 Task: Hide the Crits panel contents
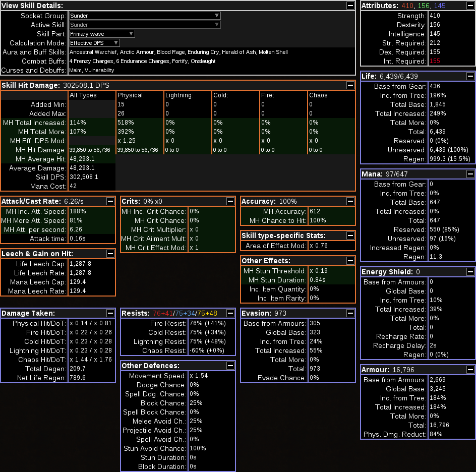pyautogui.click(x=230, y=201)
